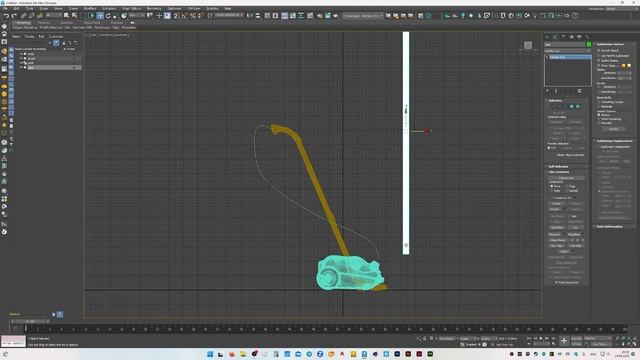Click the Mirror tool icon
This screenshot has width=640, height=360.
(250, 16)
